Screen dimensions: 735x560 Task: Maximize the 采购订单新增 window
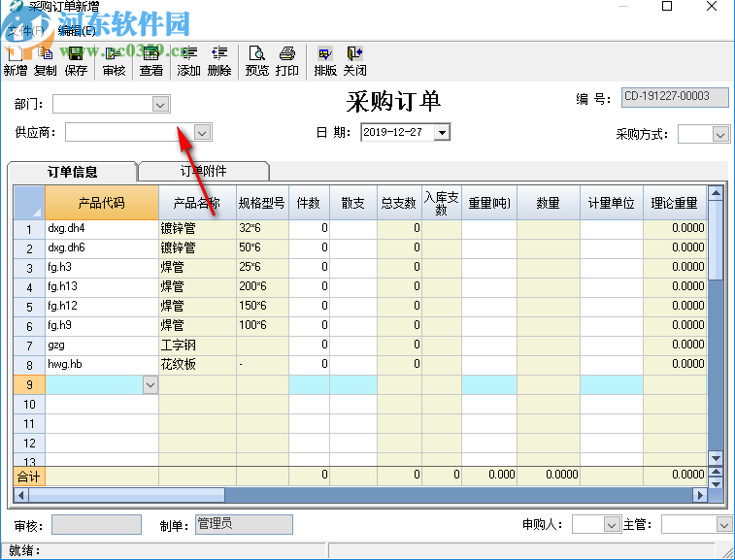point(667,7)
